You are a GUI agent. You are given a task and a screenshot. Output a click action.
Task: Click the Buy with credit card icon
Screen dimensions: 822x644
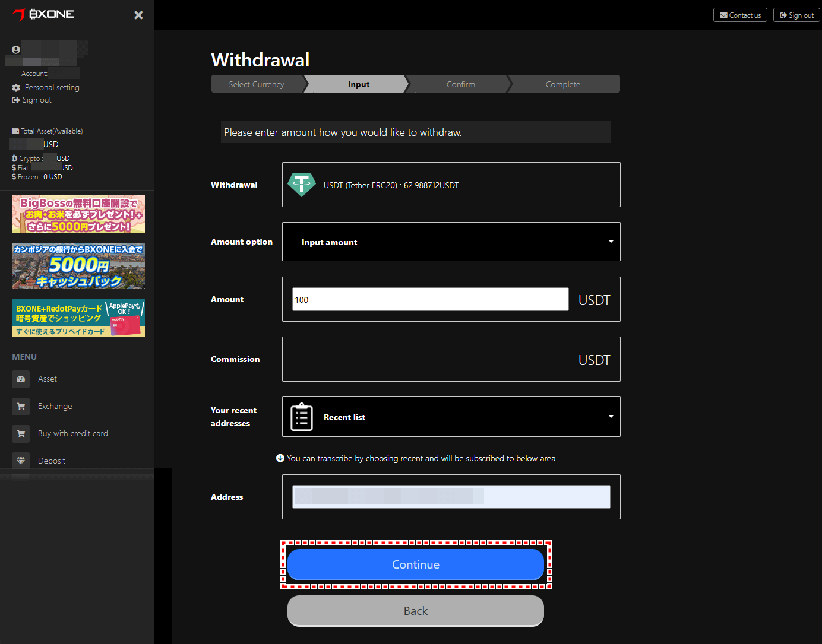pyautogui.click(x=21, y=433)
